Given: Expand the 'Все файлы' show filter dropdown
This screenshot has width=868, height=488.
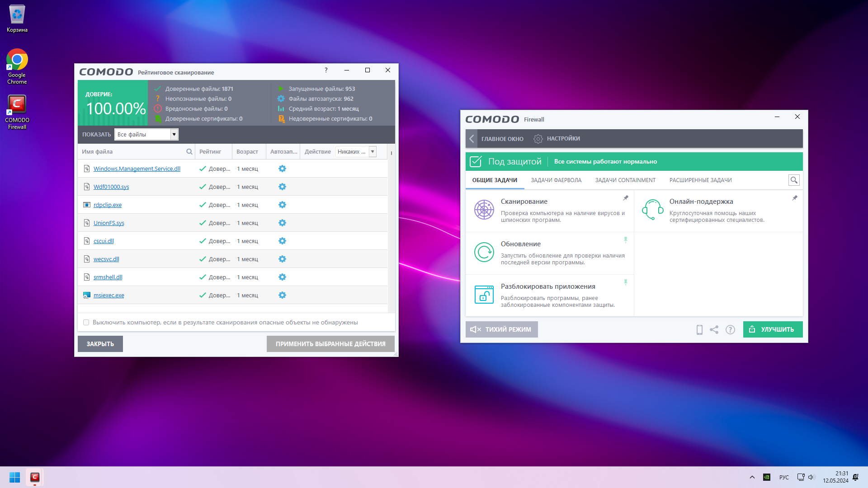Looking at the screenshot, I should (174, 135).
